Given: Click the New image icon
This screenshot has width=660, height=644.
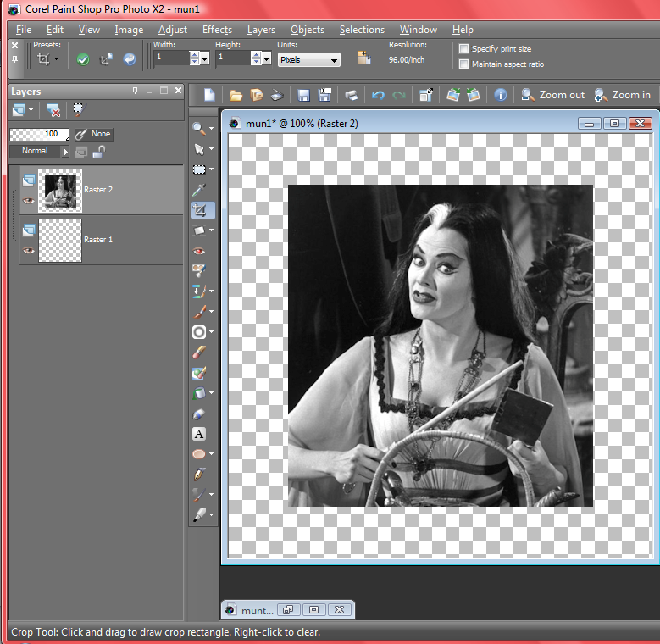Looking at the screenshot, I should (209, 95).
